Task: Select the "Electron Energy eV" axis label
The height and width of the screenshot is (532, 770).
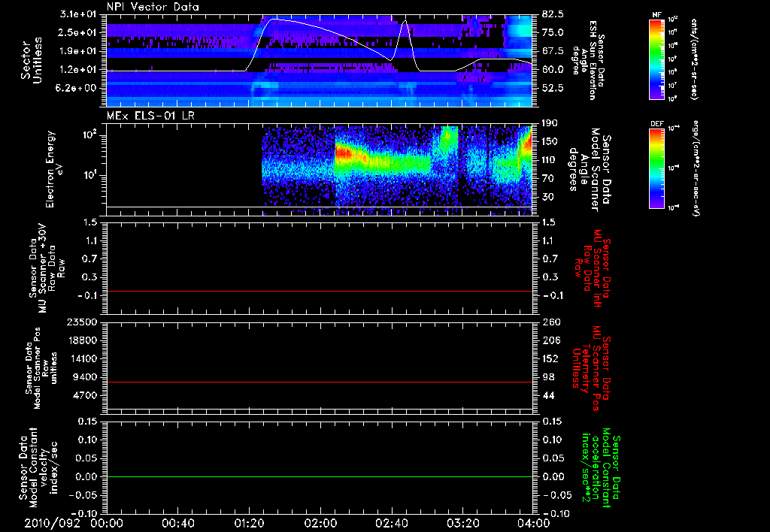Action: 53,169
